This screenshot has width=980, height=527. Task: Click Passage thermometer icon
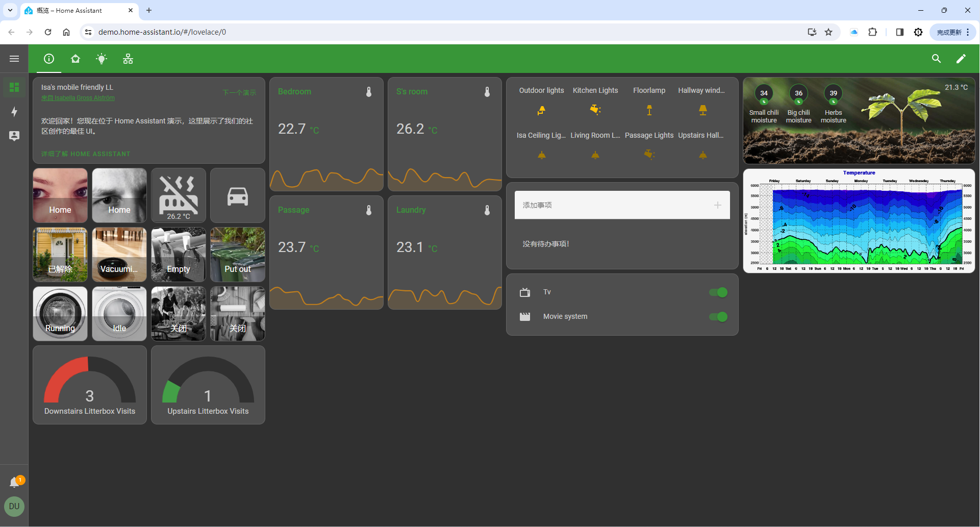pyautogui.click(x=369, y=210)
